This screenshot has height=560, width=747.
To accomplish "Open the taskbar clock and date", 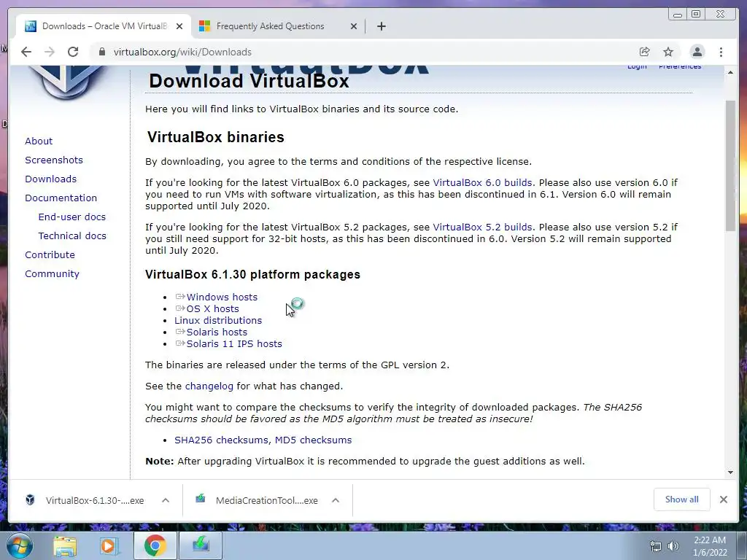I will [710, 546].
